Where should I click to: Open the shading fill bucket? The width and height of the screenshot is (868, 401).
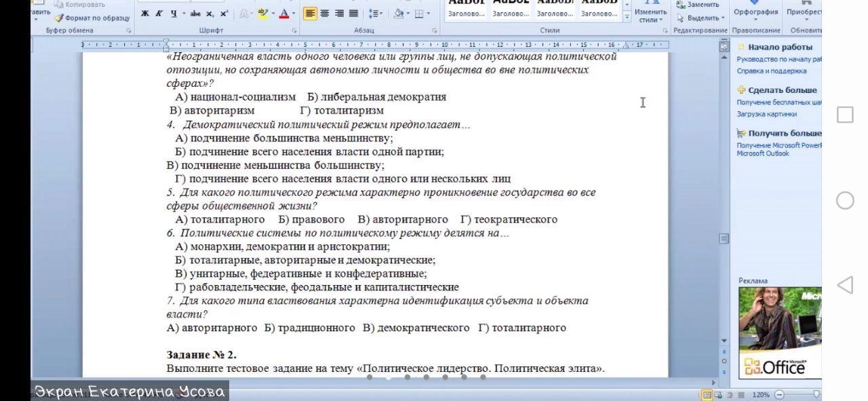(399, 14)
